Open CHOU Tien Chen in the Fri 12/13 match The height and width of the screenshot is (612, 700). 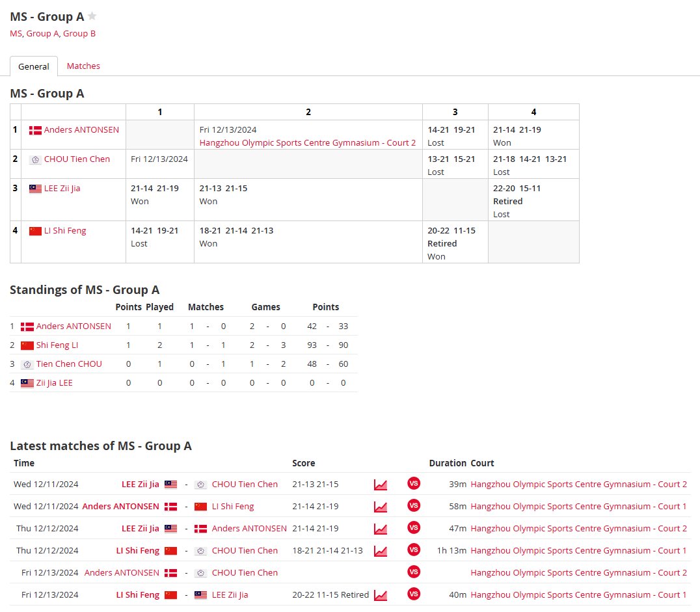point(245,573)
